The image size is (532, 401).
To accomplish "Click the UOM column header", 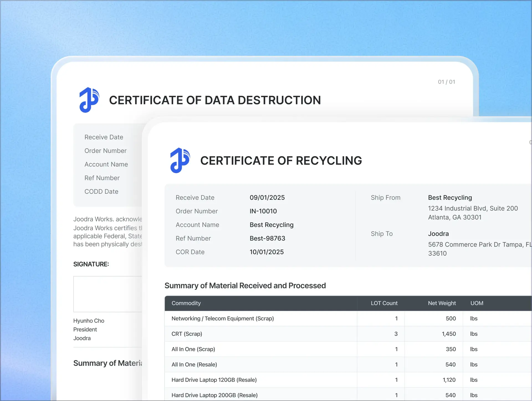I will 477,303.
